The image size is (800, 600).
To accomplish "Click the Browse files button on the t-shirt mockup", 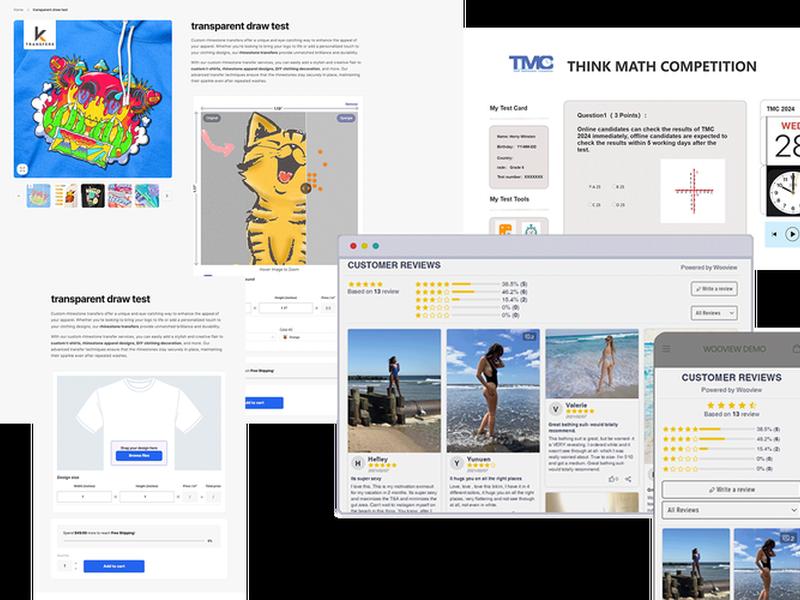I will (139, 456).
